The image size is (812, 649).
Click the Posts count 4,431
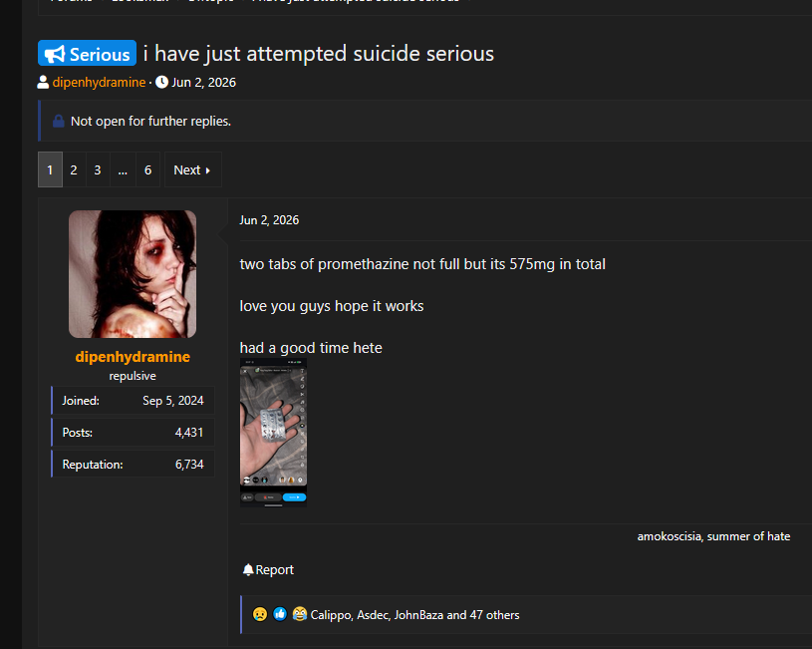(189, 433)
